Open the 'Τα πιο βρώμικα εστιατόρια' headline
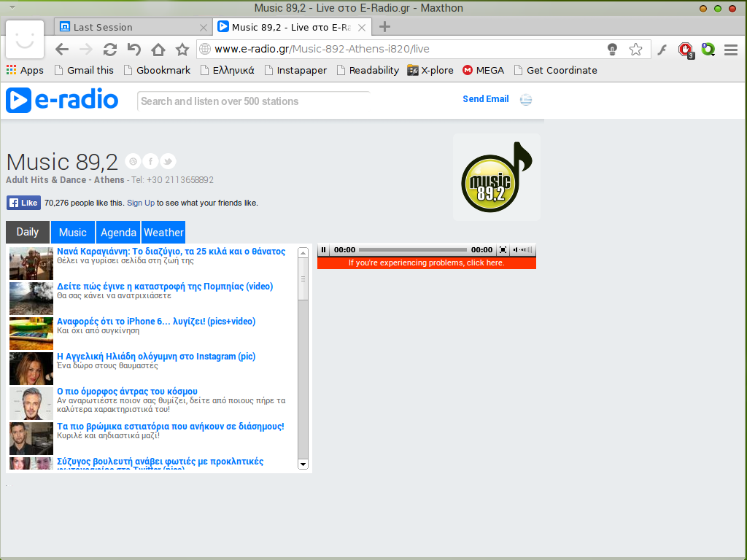Viewport: 747px width, 560px height. (x=171, y=426)
